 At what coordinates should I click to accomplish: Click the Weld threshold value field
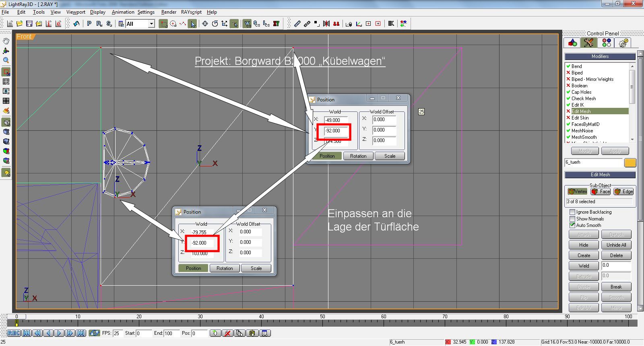616,266
